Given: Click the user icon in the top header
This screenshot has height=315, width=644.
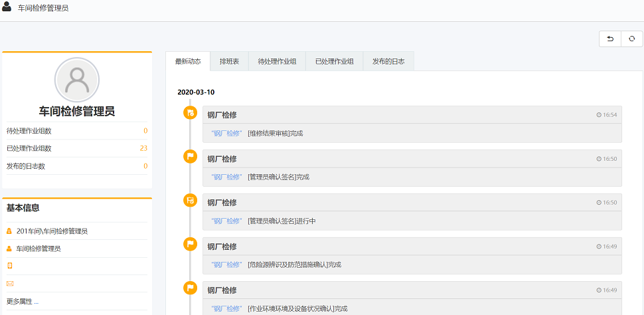Looking at the screenshot, I should pyautogui.click(x=7, y=8).
